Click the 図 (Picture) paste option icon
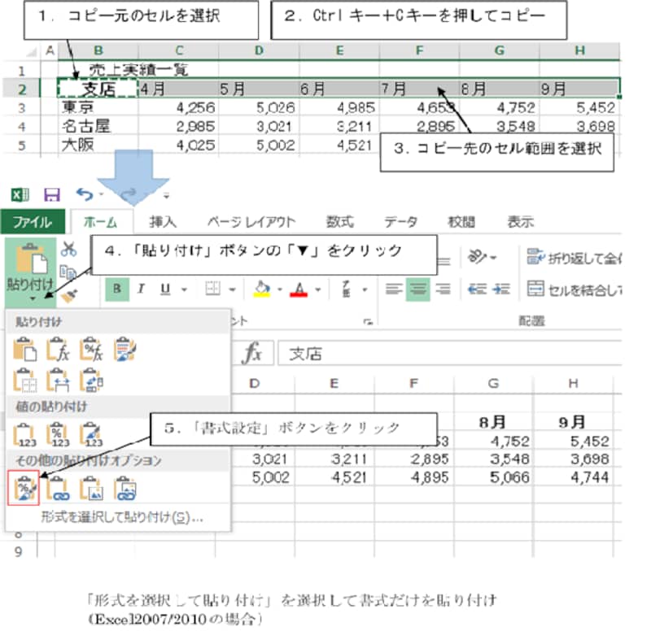651x644 pixels. point(91,487)
